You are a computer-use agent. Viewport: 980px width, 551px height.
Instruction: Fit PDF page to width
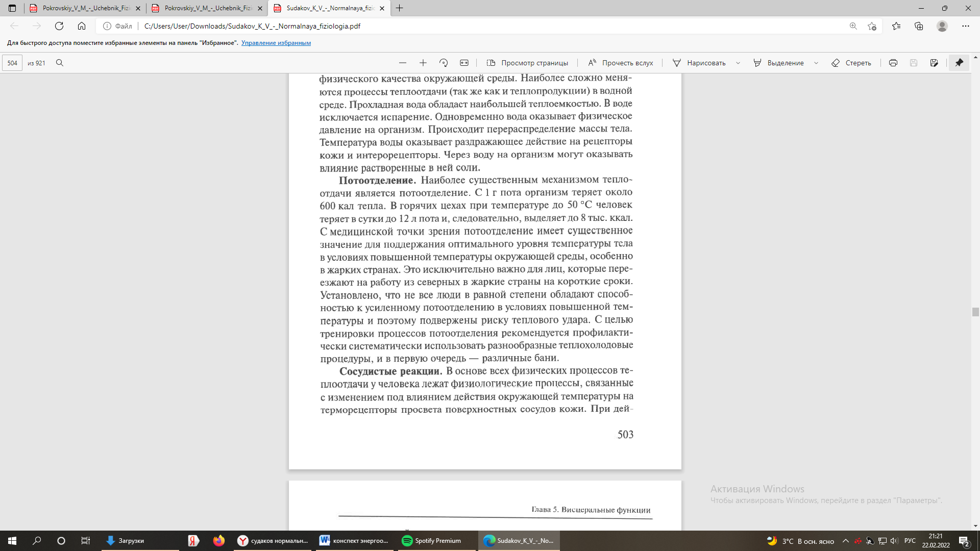pos(464,63)
